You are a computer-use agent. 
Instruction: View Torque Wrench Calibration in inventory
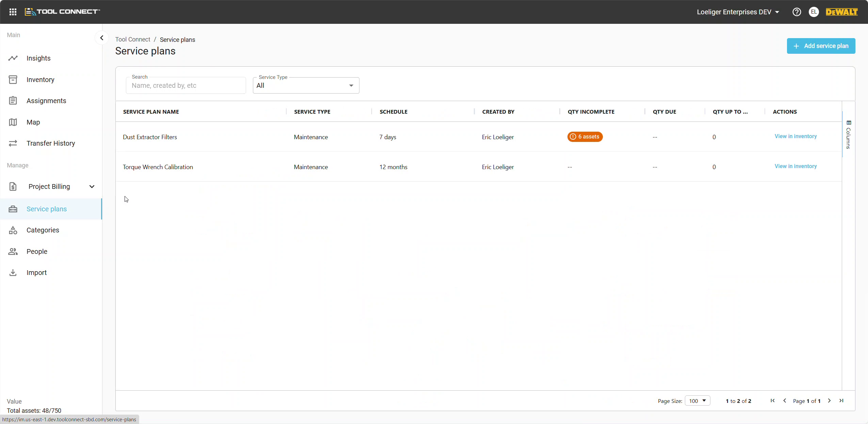coord(795,166)
